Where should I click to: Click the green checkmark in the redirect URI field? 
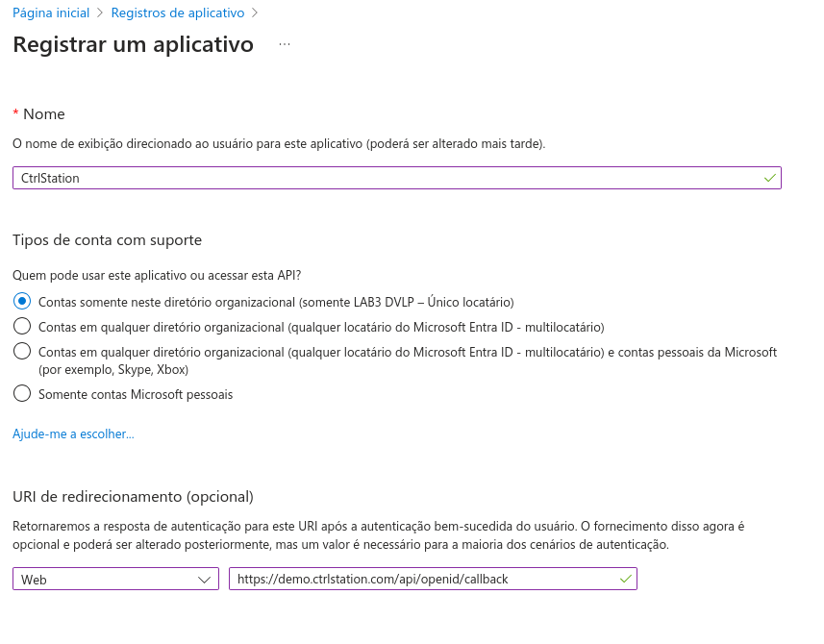(x=625, y=579)
